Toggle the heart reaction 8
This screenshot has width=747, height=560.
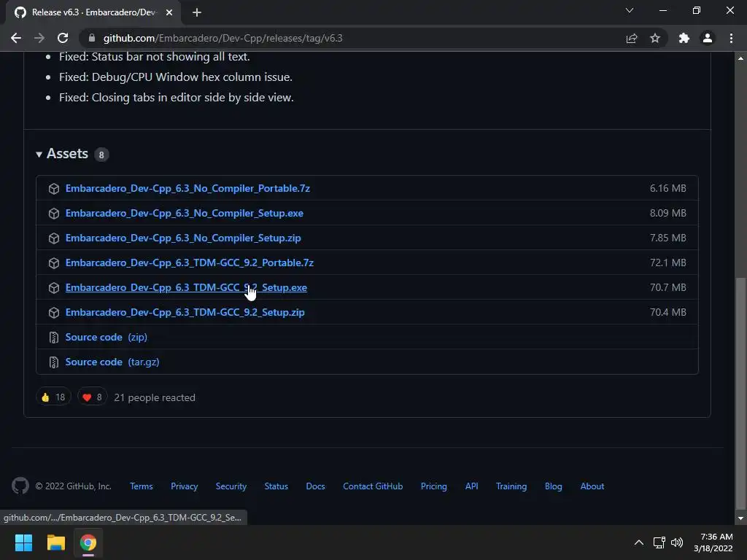(93, 397)
